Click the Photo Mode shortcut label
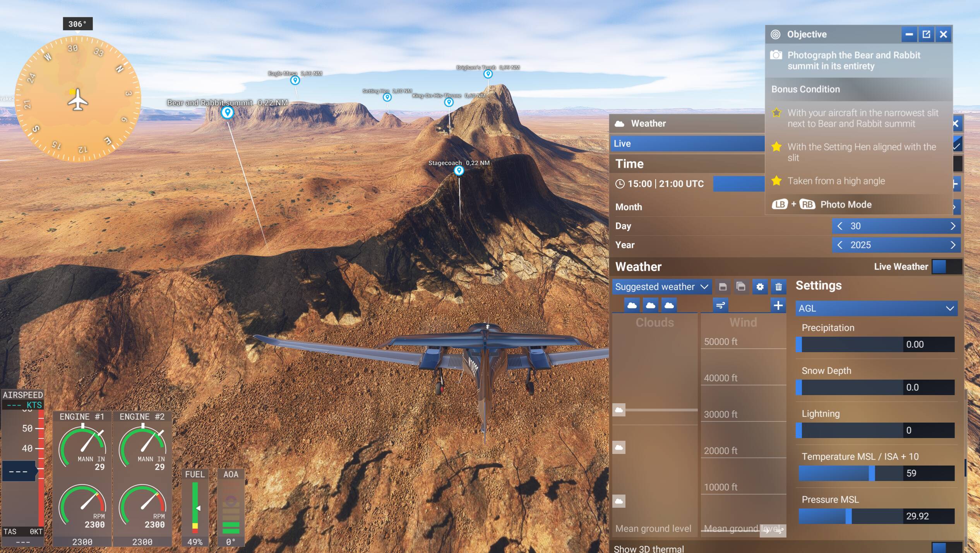This screenshot has width=980, height=553. click(846, 204)
